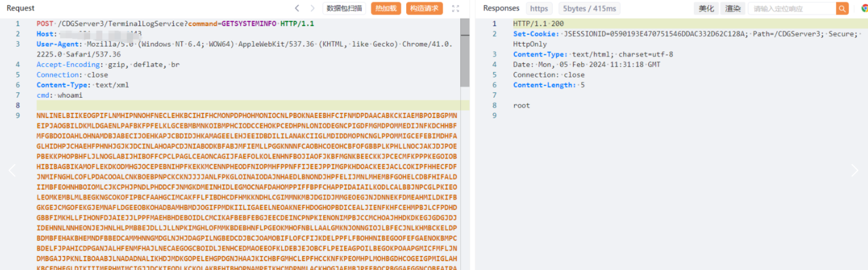Click the left carousel arrow on request pane
The height and width of the screenshot is (270, 868).
tap(12, 170)
